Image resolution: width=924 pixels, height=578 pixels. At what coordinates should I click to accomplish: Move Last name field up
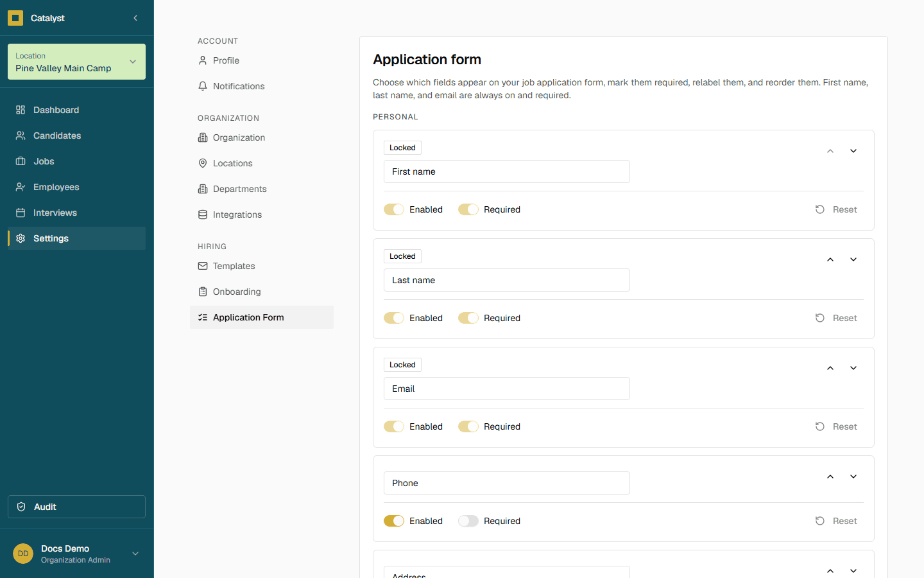[x=830, y=259]
